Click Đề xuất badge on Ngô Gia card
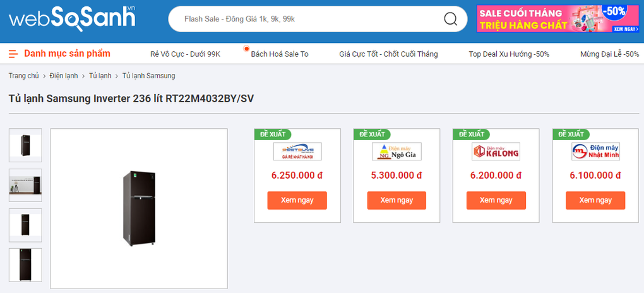644x293 pixels. click(x=372, y=134)
